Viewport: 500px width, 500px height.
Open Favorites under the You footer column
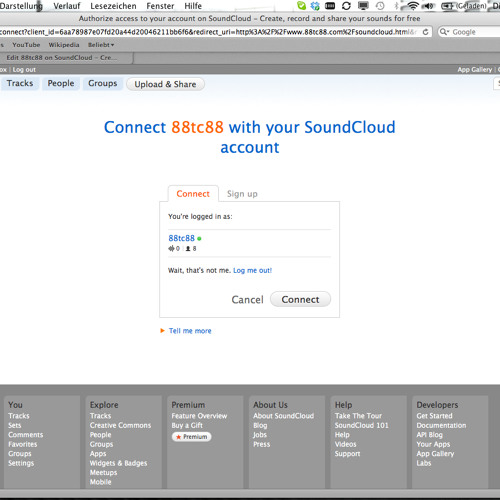point(23,444)
